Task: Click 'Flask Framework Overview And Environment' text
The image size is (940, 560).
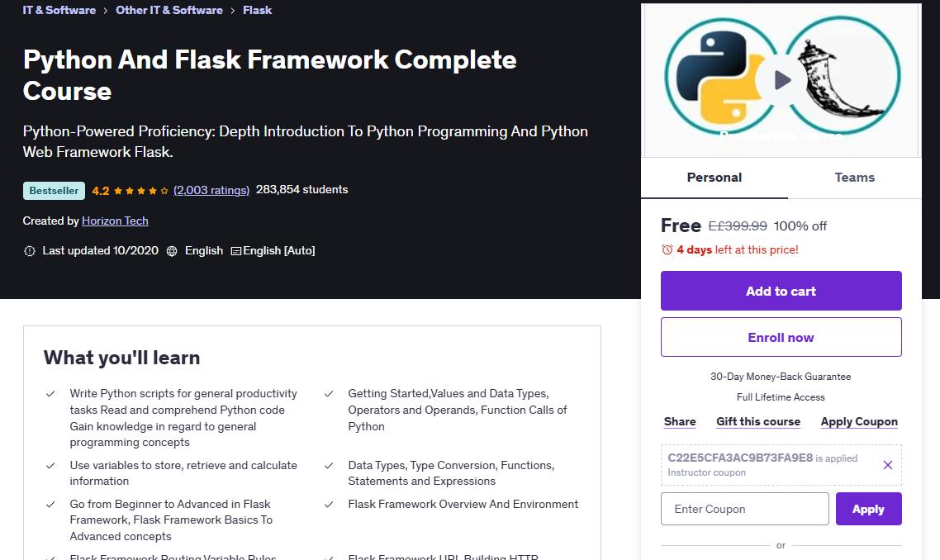Action: (463, 504)
